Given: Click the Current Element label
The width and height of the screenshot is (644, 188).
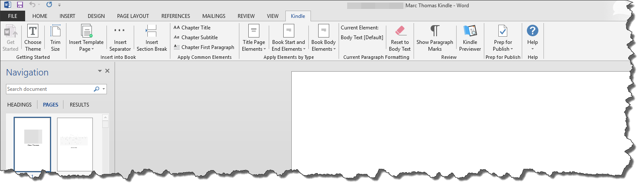Looking at the screenshot, I should click(359, 28).
